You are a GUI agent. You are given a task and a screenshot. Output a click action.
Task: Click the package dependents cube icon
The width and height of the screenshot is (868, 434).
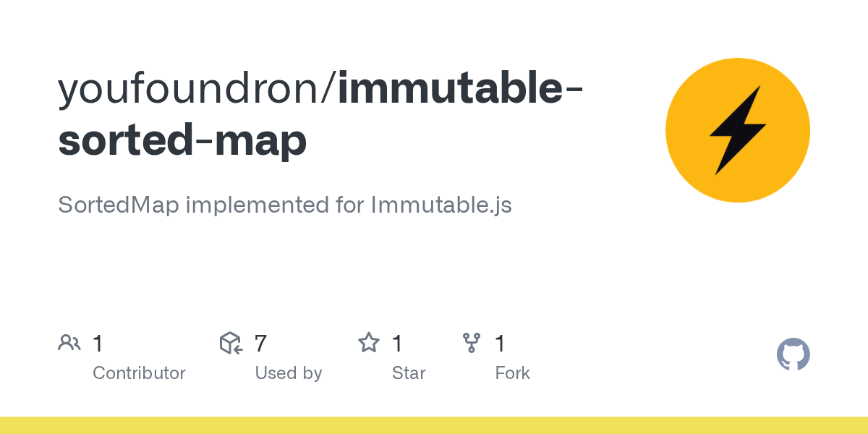click(231, 343)
